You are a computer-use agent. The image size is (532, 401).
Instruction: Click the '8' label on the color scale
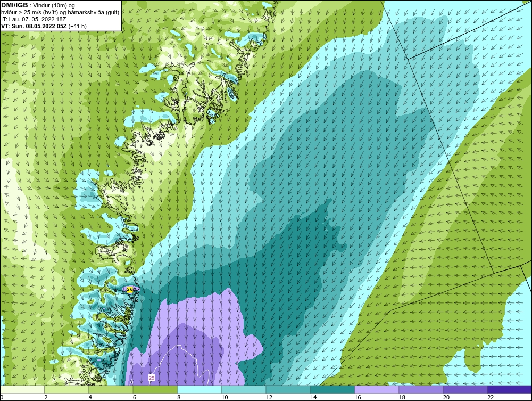coord(179,398)
